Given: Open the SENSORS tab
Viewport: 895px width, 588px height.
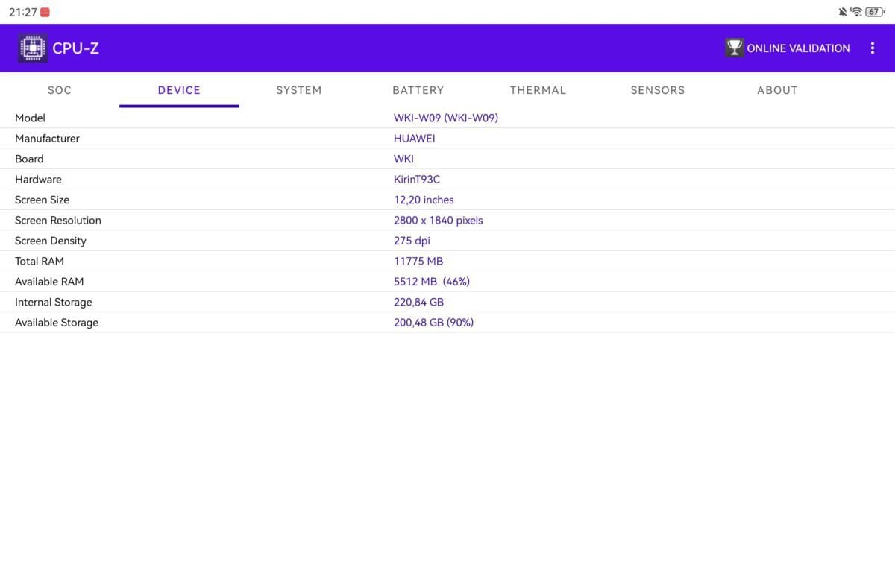Looking at the screenshot, I should pos(658,90).
